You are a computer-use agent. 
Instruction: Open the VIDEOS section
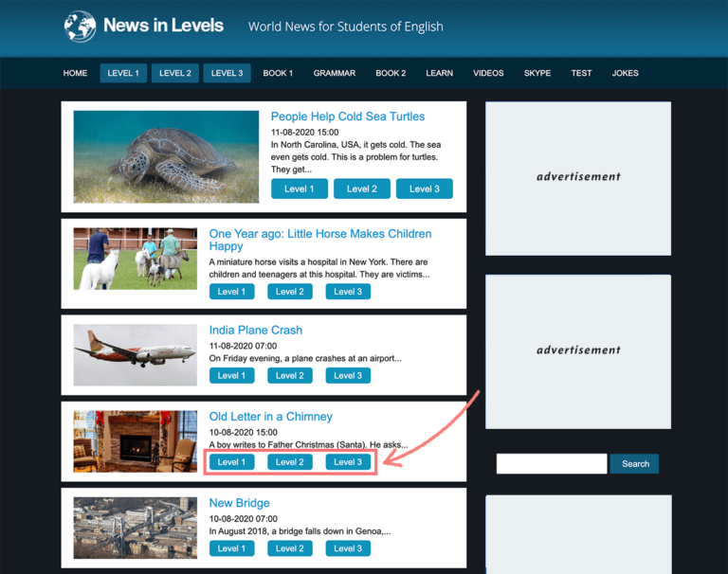488,73
